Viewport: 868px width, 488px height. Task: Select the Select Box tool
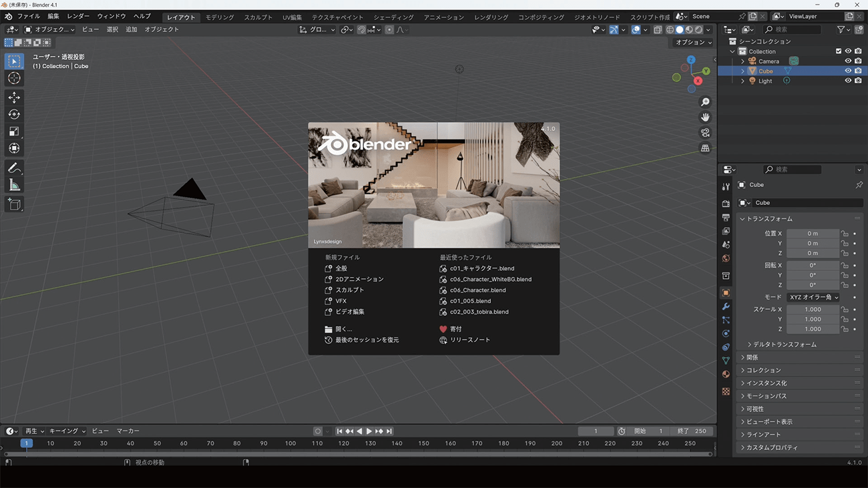[14, 61]
